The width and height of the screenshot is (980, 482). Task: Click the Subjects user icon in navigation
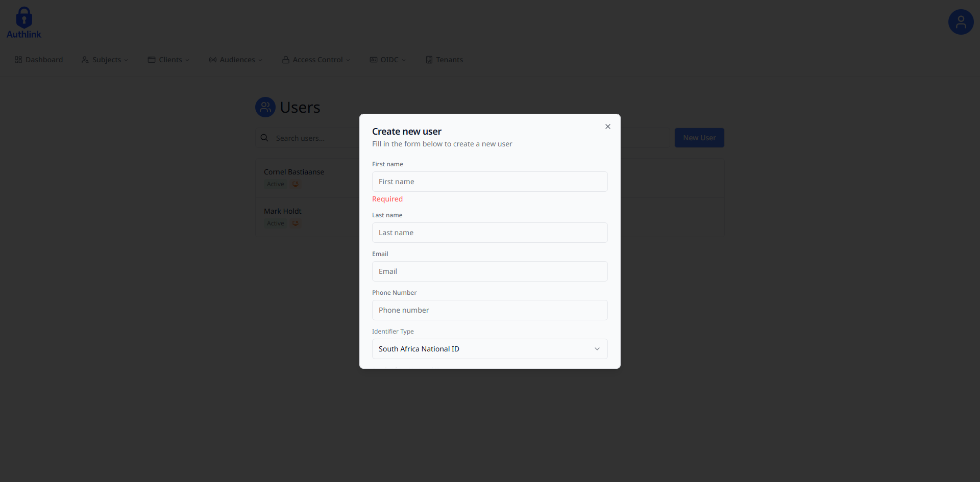click(85, 60)
